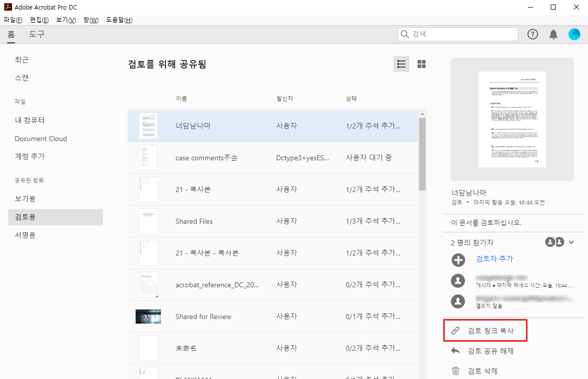Open 보기용 shared items
The image size is (588, 379).
[25, 199]
